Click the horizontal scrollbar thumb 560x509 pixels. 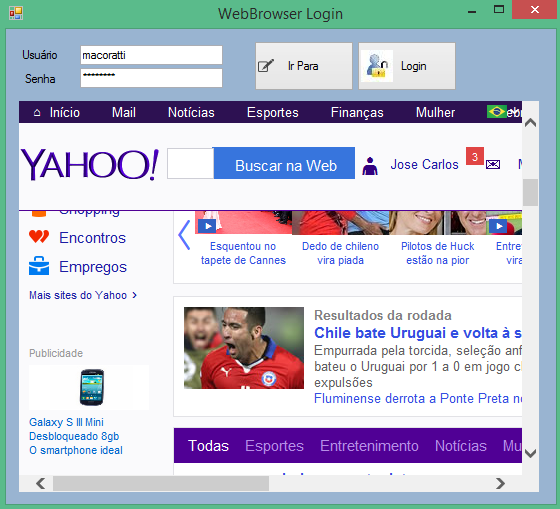[161, 483]
